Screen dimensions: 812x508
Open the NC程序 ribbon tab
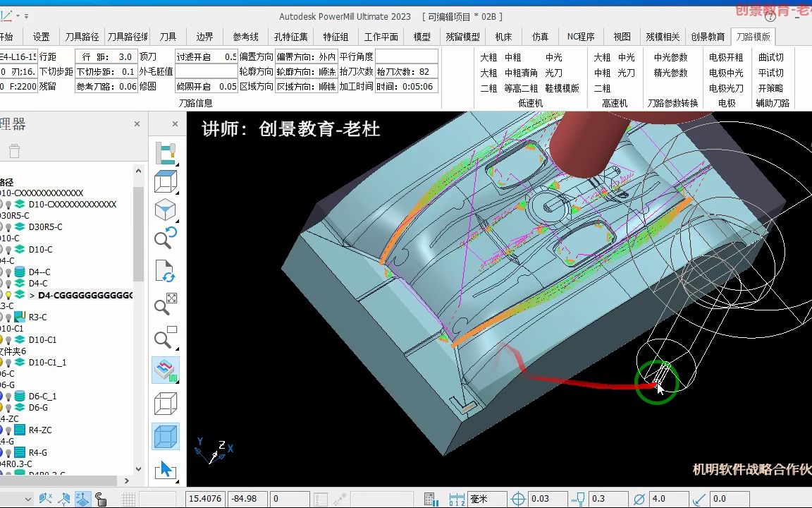click(581, 36)
